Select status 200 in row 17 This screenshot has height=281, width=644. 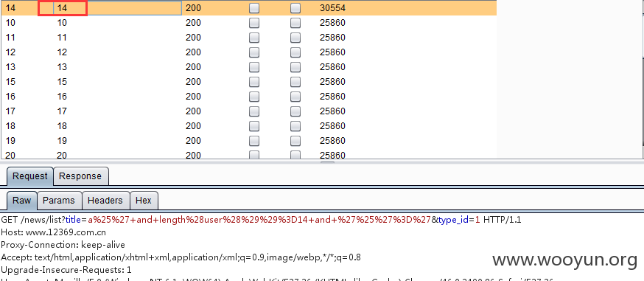pos(193,111)
